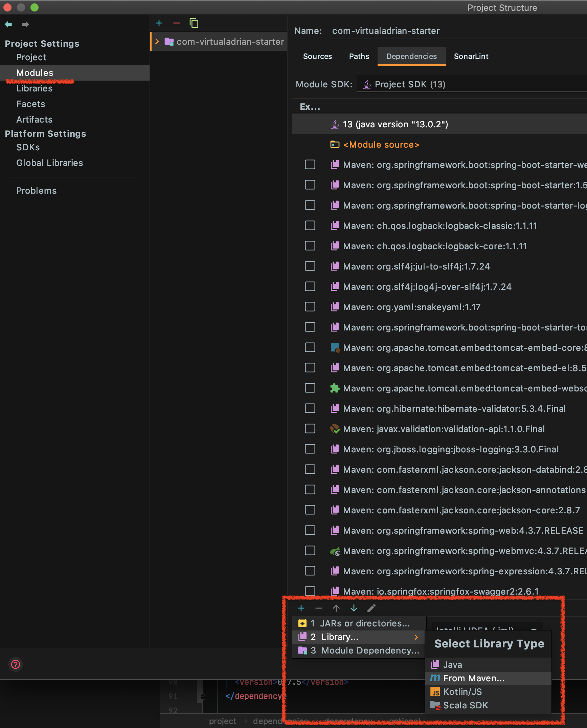Open the Sources tab
The image size is (587, 728).
coord(317,56)
